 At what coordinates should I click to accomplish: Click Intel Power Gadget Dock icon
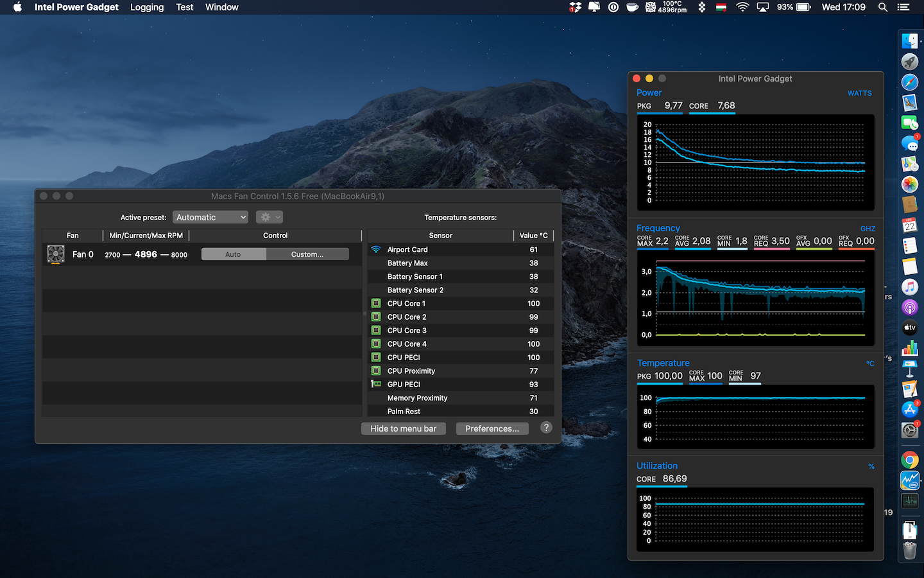pyautogui.click(x=910, y=480)
